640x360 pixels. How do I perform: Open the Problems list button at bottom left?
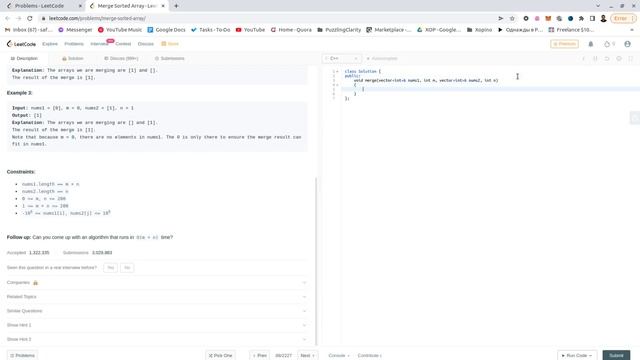pos(22,356)
